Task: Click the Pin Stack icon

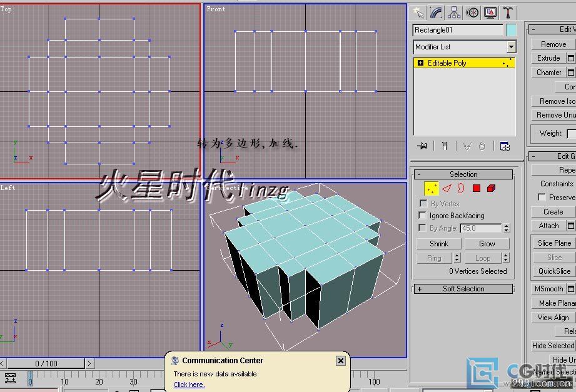Action: point(423,146)
